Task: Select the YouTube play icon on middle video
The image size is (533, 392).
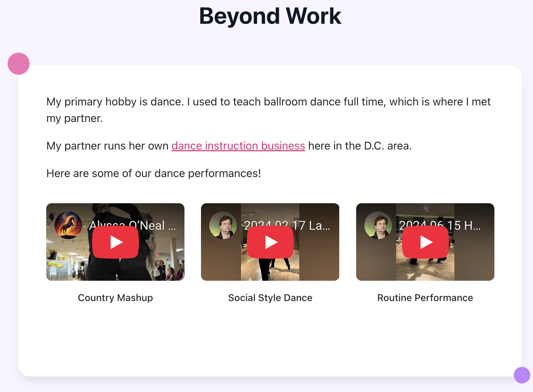Action: click(270, 241)
